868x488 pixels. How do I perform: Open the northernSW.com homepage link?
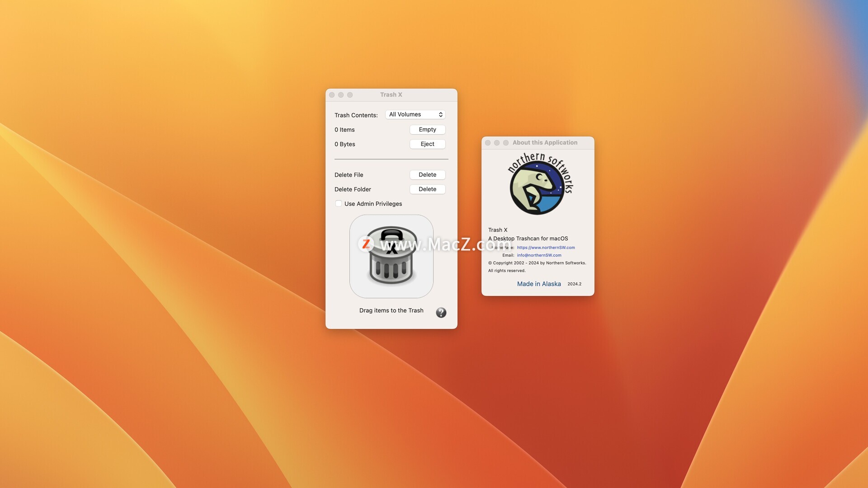coord(546,248)
